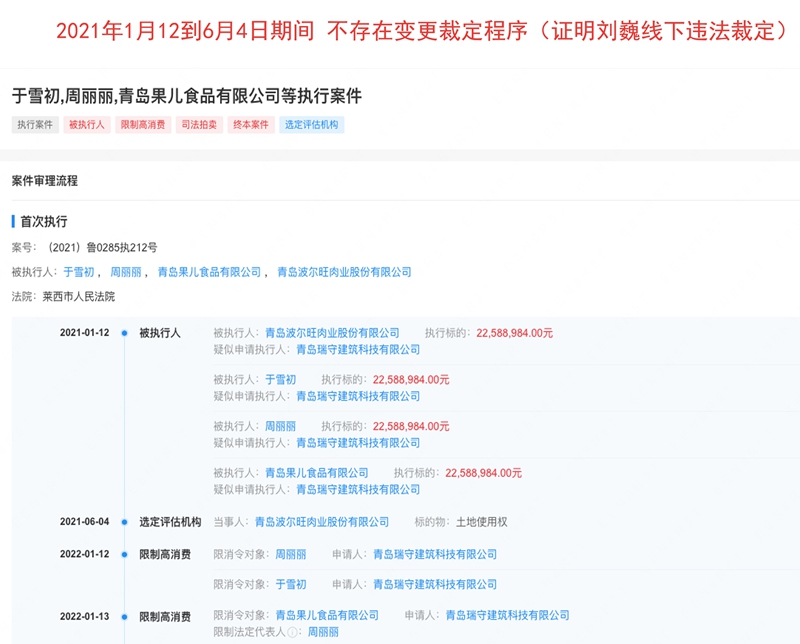
Task: Open 青岛果儿食品有限公司 link in the 2021-01-12 entries
Action: click(316, 473)
